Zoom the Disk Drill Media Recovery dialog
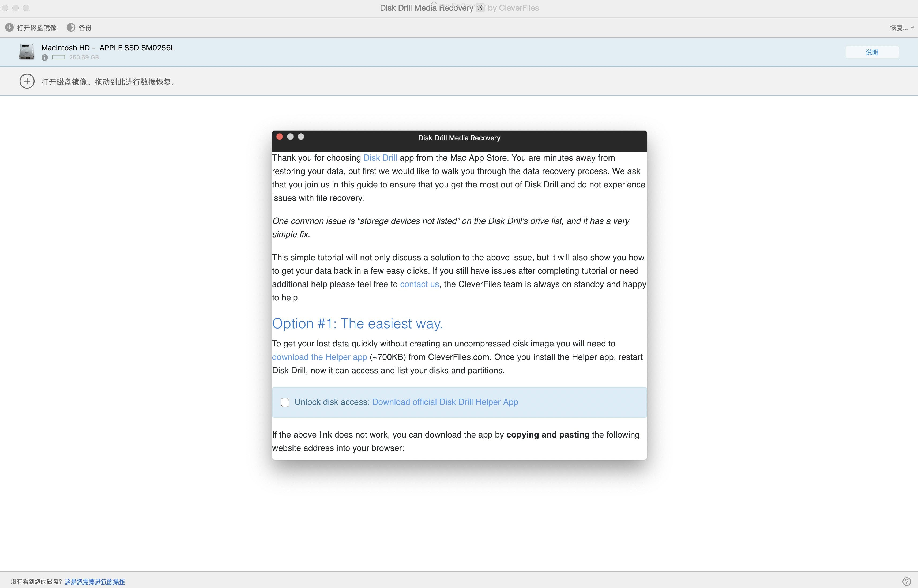 point(301,137)
